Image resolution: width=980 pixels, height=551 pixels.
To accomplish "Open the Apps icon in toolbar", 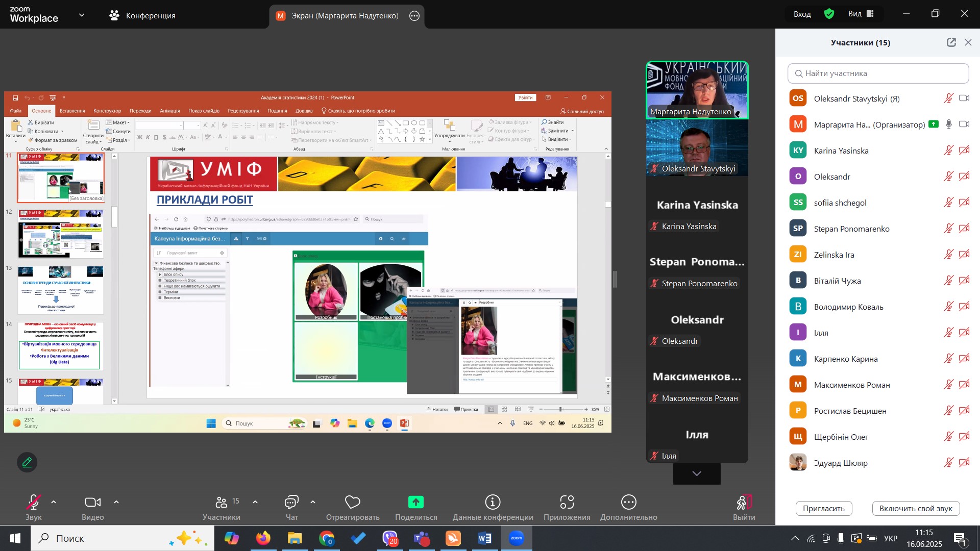I will pyautogui.click(x=567, y=503).
